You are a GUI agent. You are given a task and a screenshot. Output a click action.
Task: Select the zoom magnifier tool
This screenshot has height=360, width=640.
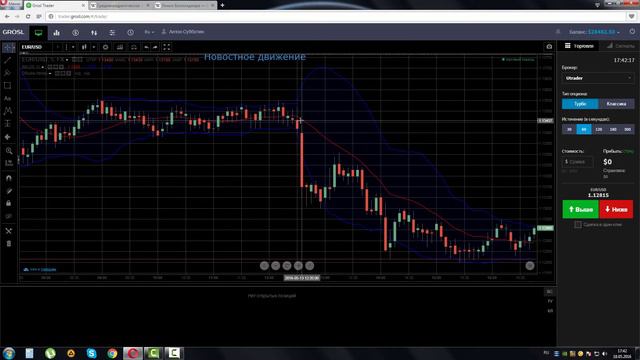(9, 151)
